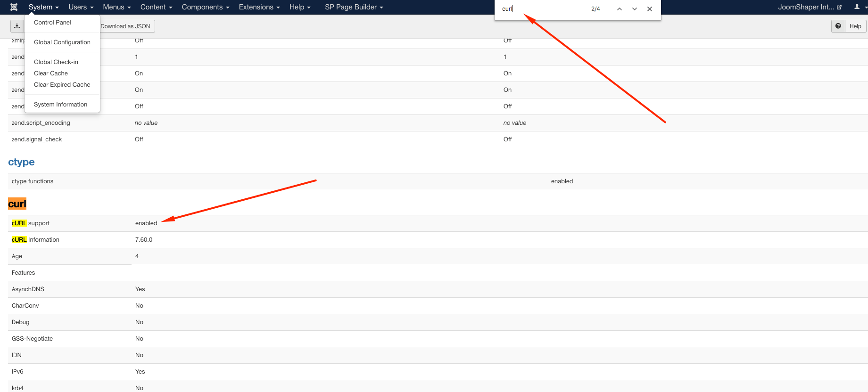Expand the Components menu

pyautogui.click(x=205, y=7)
